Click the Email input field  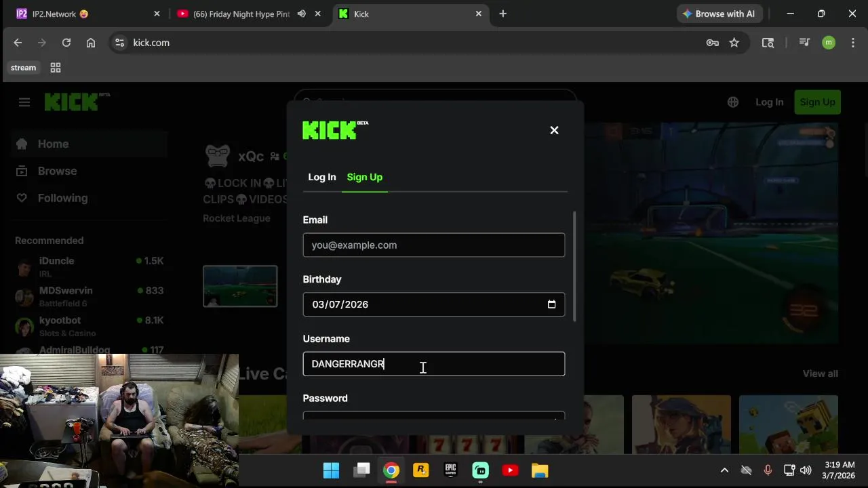click(x=433, y=245)
